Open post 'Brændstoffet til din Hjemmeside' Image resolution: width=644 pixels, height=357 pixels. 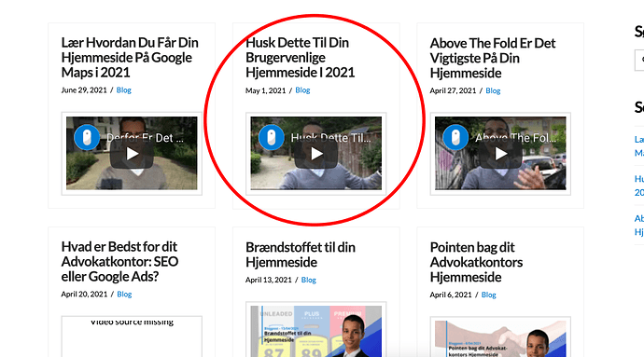click(x=301, y=254)
